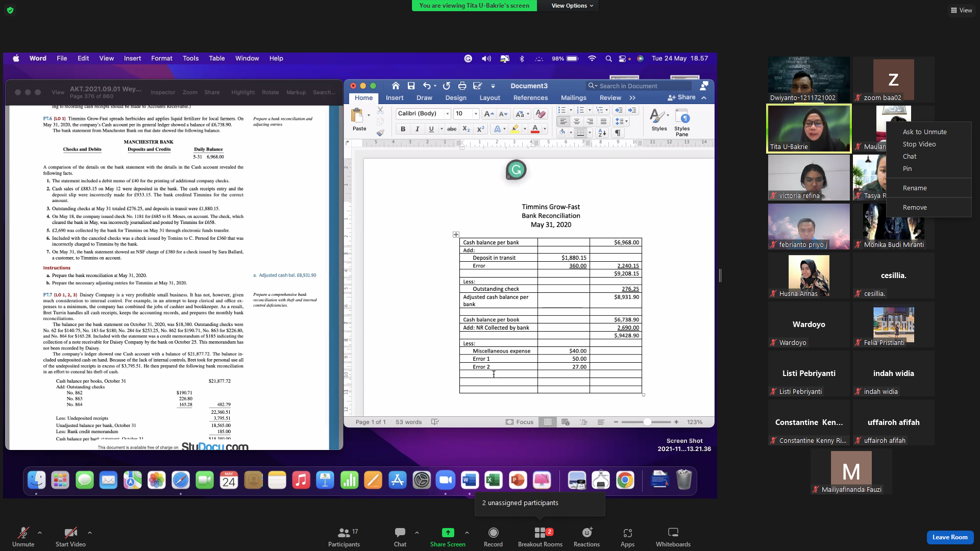Image resolution: width=980 pixels, height=551 pixels.
Task: Toggle subscript formatting
Action: [466, 129]
